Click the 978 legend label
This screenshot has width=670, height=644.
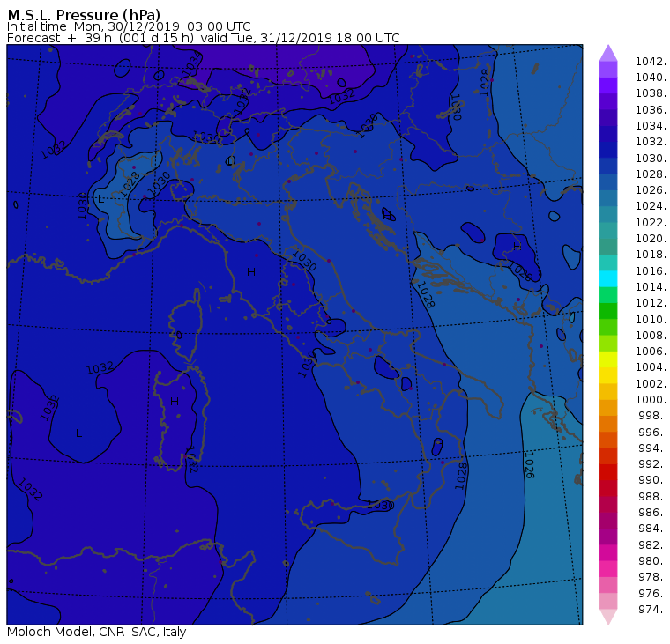652,576
